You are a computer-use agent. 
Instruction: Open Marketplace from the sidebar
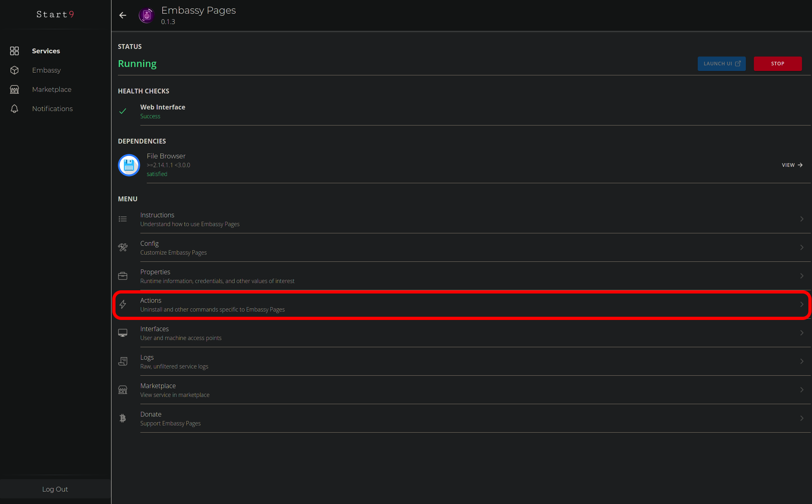pyautogui.click(x=52, y=89)
